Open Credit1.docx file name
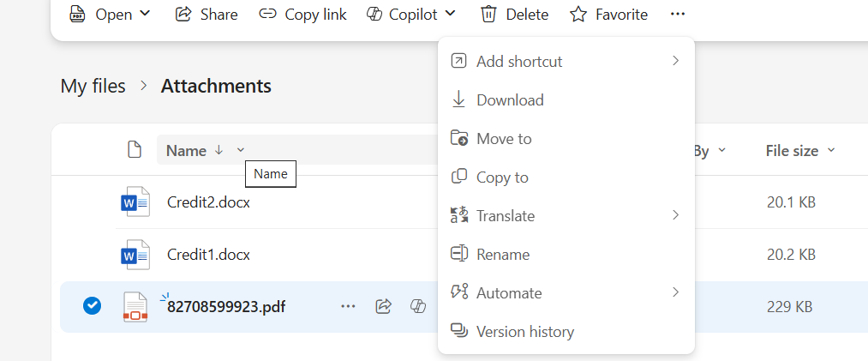 [x=208, y=255]
